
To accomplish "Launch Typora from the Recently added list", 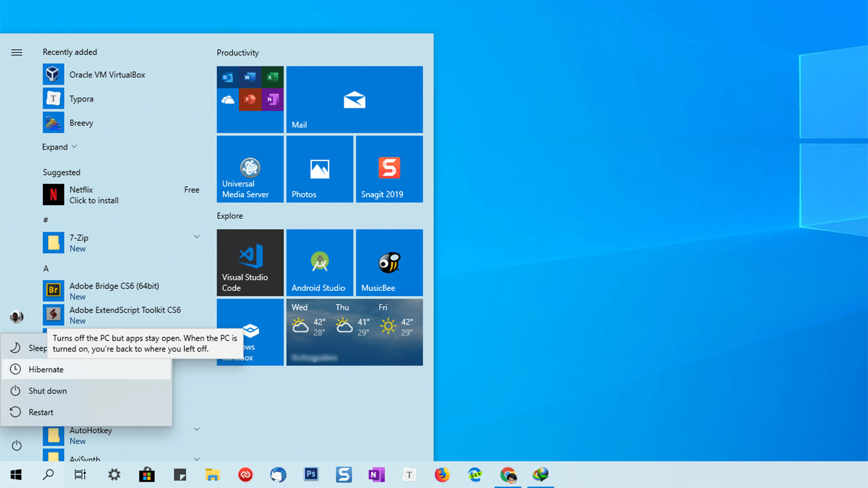I will click(x=122, y=99).
